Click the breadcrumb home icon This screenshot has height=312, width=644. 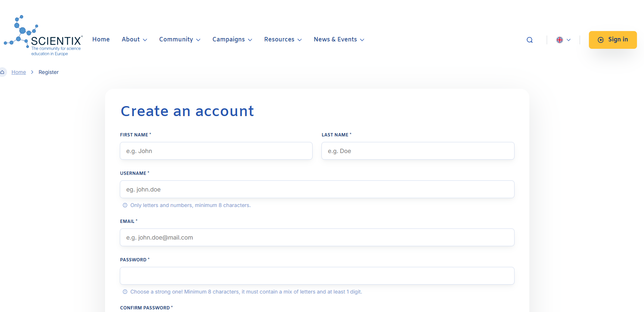(x=3, y=72)
